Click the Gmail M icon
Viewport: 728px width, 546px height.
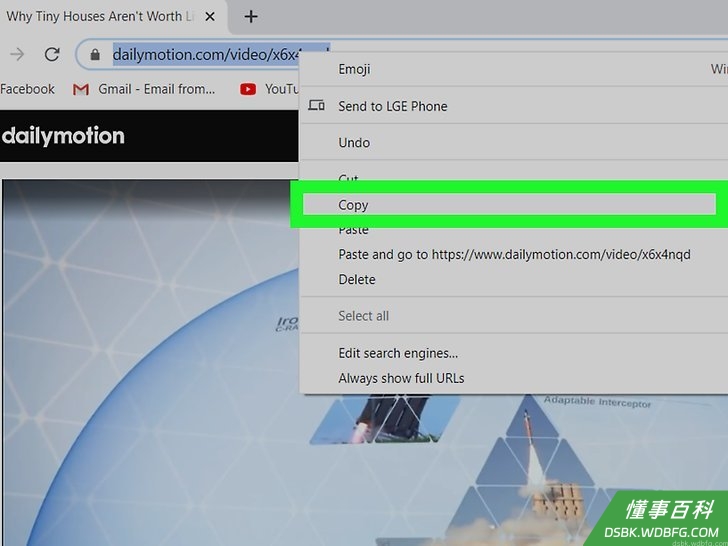click(x=81, y=89)
